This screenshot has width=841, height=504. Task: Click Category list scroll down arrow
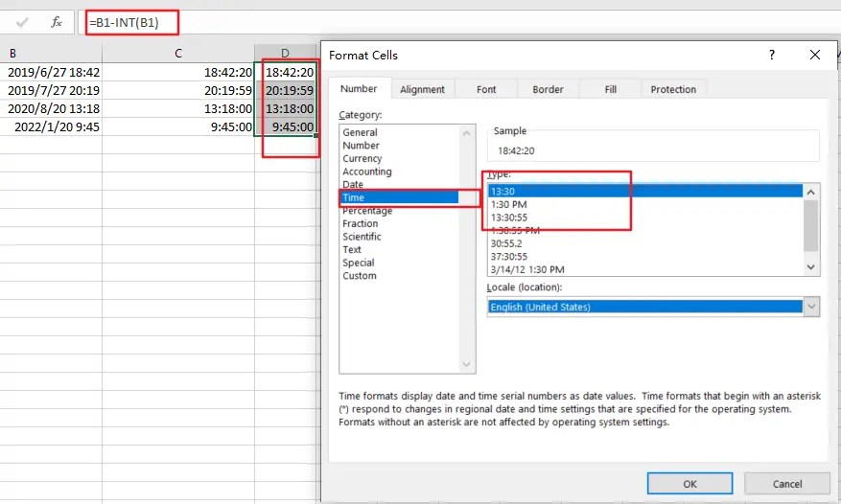point(467,365)
